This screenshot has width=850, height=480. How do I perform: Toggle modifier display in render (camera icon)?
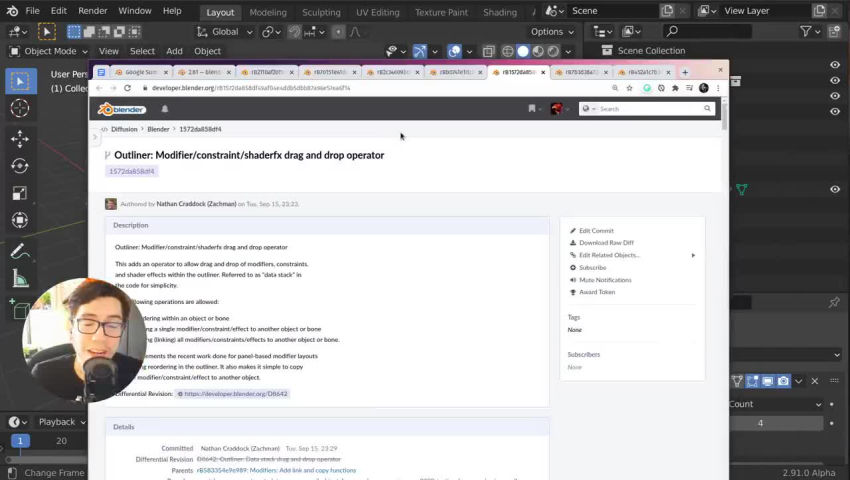click(783, 381)
